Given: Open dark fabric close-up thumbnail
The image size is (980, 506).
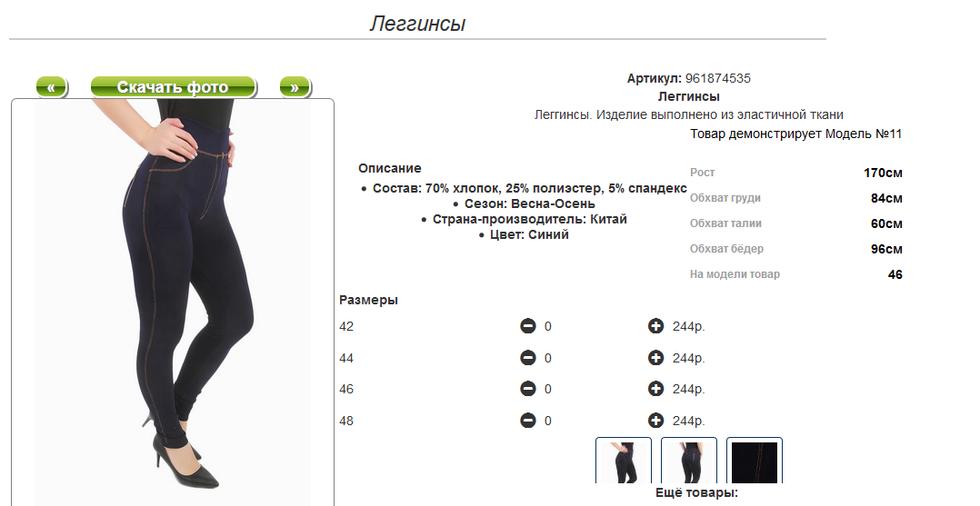Looking at the screenshot, I should pyautogui.click(x=755, y=461).
